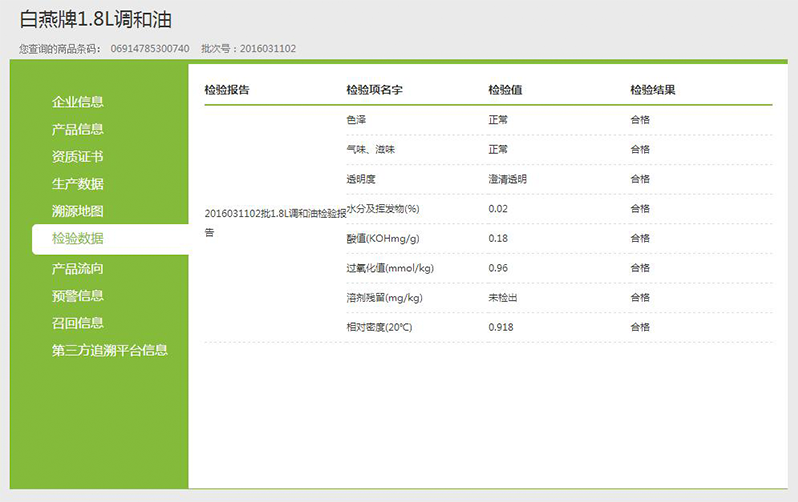The image size is (798, 502).
Task: Click 合格 result in the 透明度 row
Action: (640, 179)
